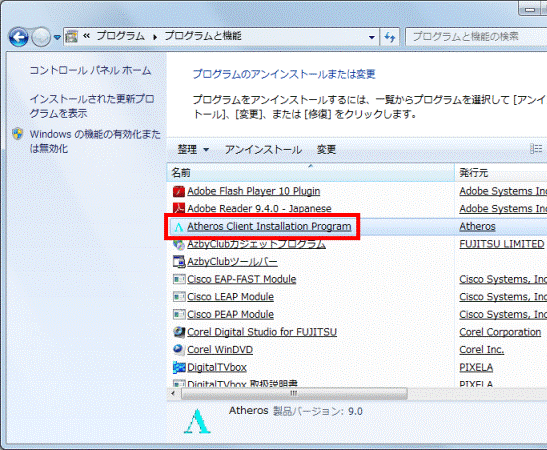Click the Cisco EAP-FAST Module icon
This screenshot has height=450, width=547.
(x=179, y=279)
